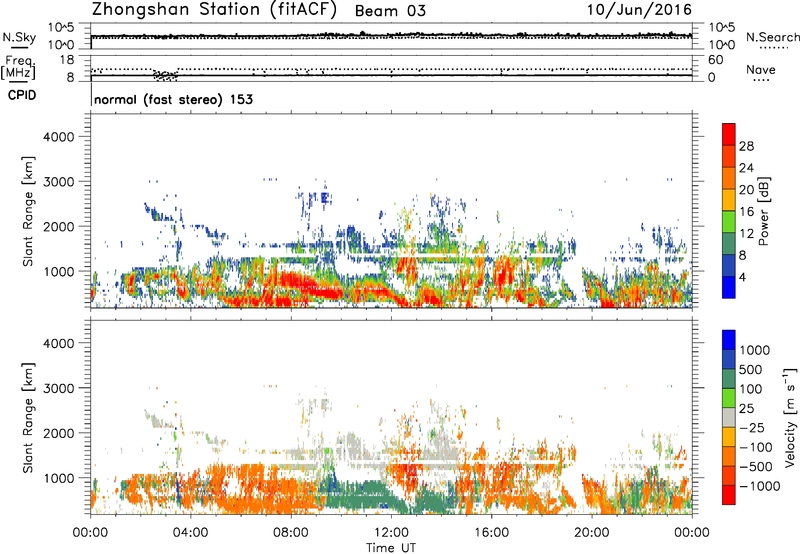Click the '-1000' label on the velocity colorbar
The image size is (800, 554).
(x=760, y=486)
